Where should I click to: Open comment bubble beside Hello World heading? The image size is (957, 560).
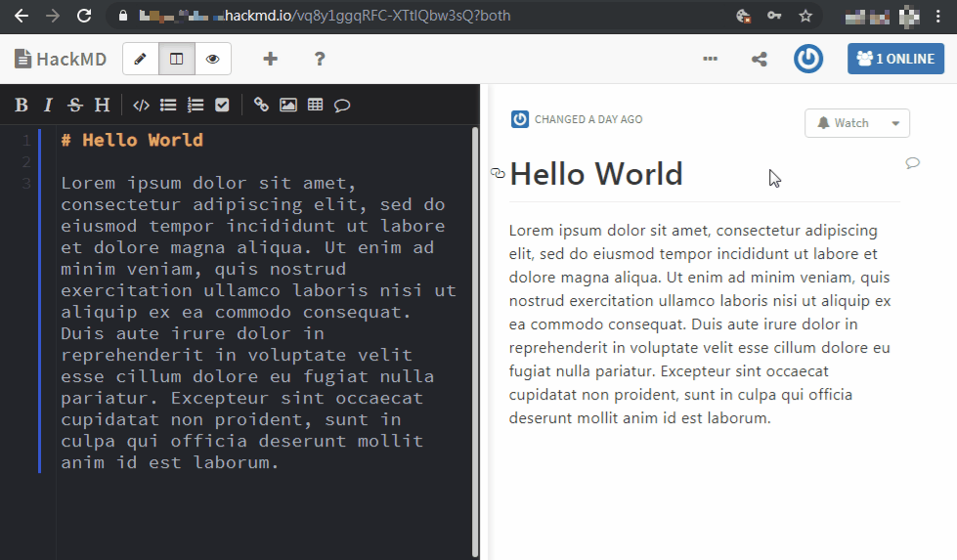click(x=912, y=163)
